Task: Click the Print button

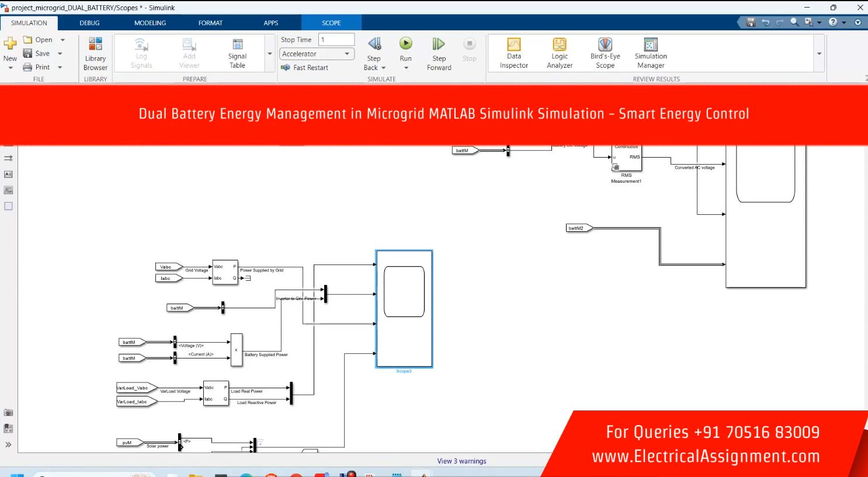Action: [37, 67]
